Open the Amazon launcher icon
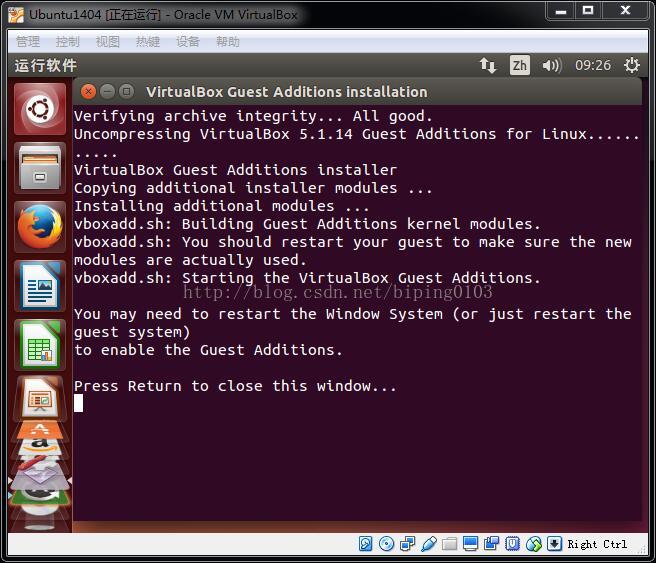 40,447
